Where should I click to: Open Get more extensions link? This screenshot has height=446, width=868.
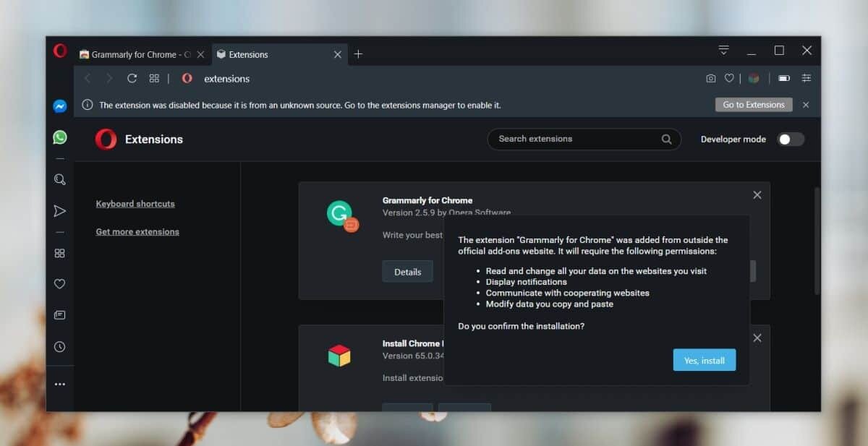pyautogui.click(x=137, y=232)
